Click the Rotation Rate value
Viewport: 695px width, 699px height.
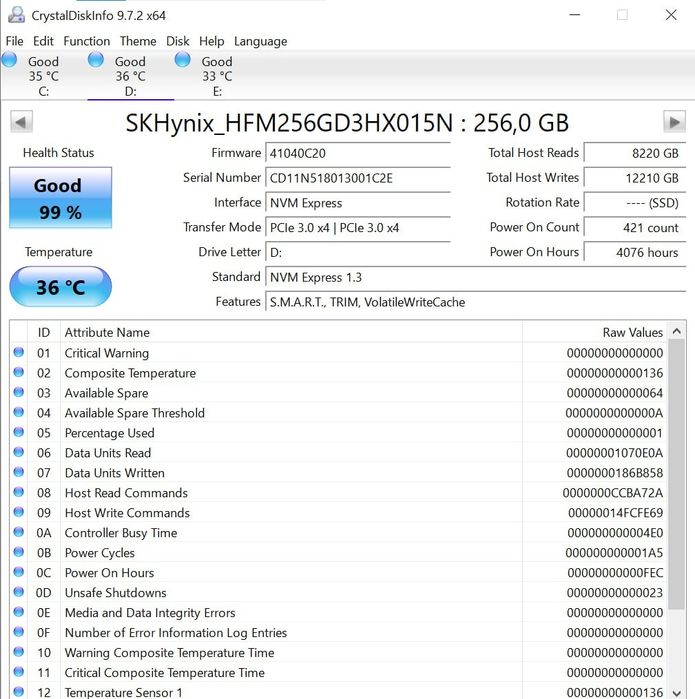(x=635, y=203)
